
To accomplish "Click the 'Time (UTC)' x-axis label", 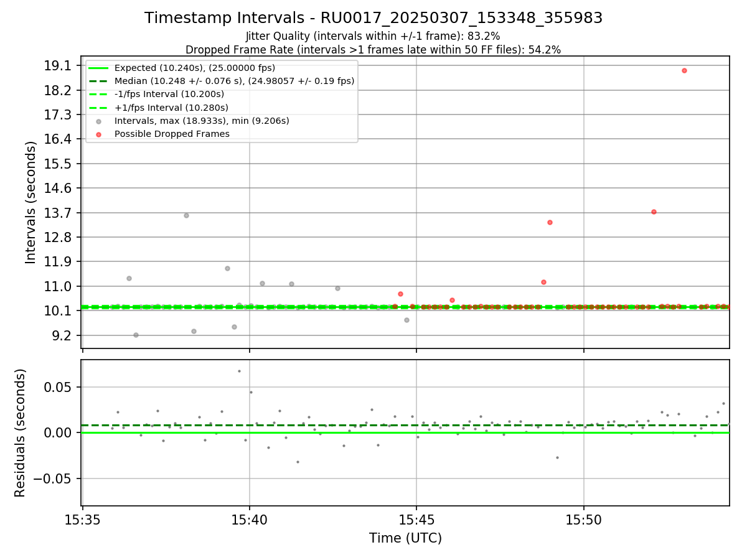I will point(405,538).
